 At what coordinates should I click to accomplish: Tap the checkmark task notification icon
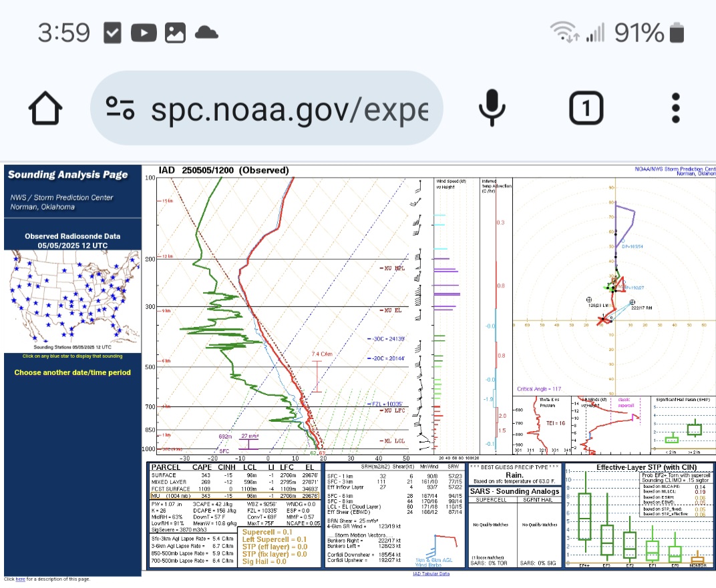(112, 33)
